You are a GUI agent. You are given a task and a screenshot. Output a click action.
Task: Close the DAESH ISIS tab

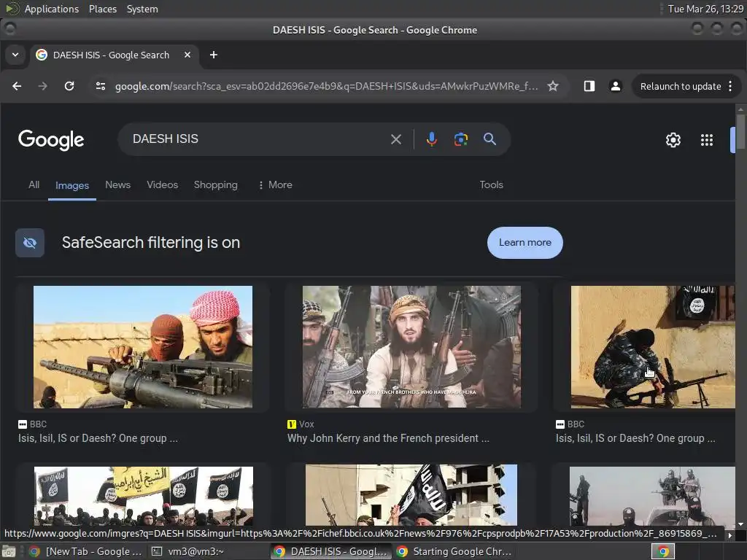coord(187,55)
